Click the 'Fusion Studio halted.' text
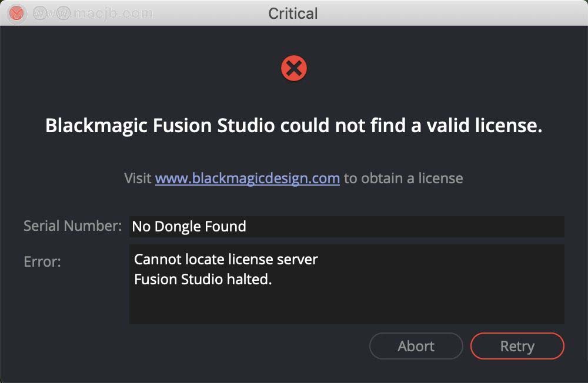The height and width of the screenshot is (383, 588). pos(203,279)
